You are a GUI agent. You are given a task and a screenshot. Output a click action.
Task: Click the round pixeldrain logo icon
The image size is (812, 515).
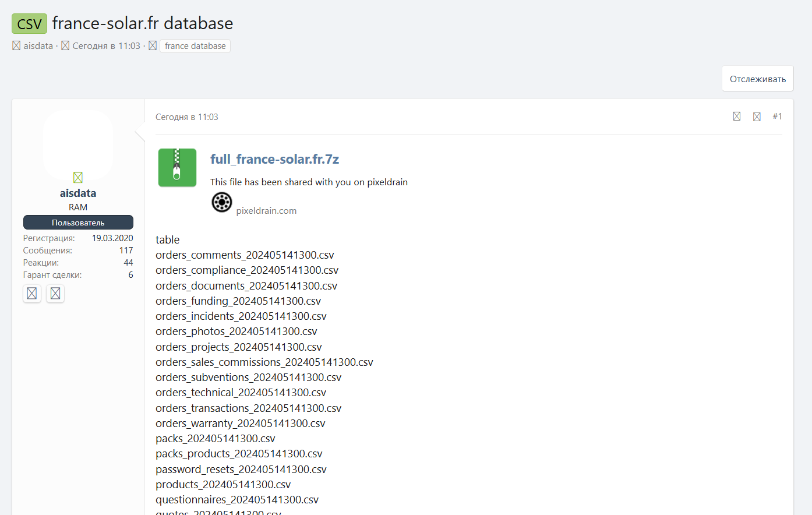pyautogui.click(x=221, y=202)
